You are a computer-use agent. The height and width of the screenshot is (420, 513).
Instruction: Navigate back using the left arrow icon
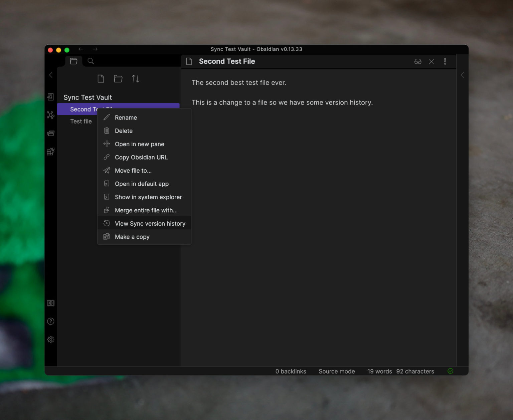pyautogui.click(x=81, y=49)
